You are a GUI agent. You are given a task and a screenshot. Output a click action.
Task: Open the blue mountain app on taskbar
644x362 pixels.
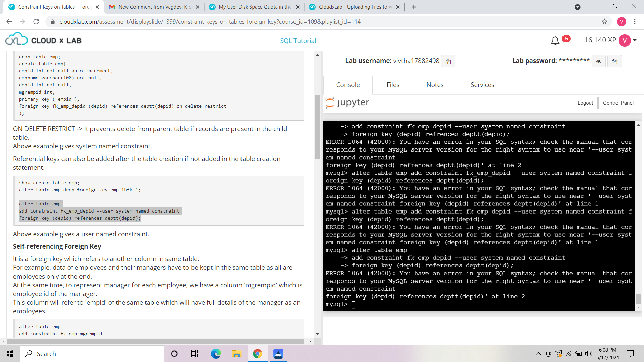point(278,354)
